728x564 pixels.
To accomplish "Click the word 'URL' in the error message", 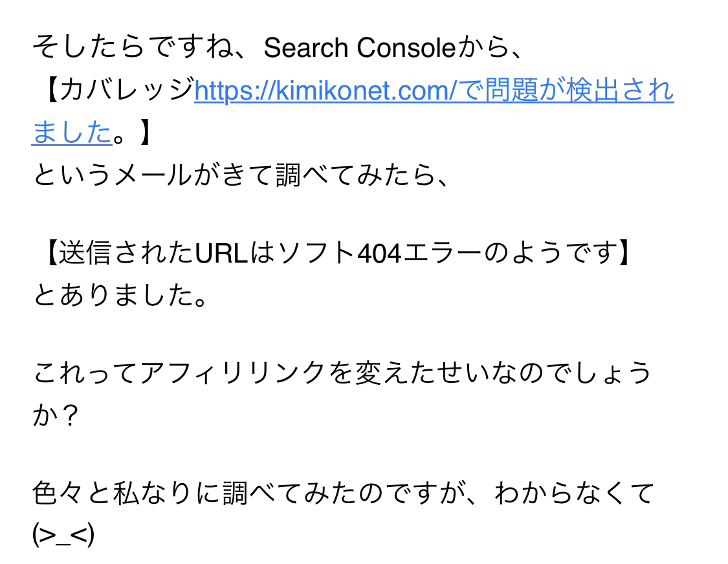I will [x=221, y=254].
